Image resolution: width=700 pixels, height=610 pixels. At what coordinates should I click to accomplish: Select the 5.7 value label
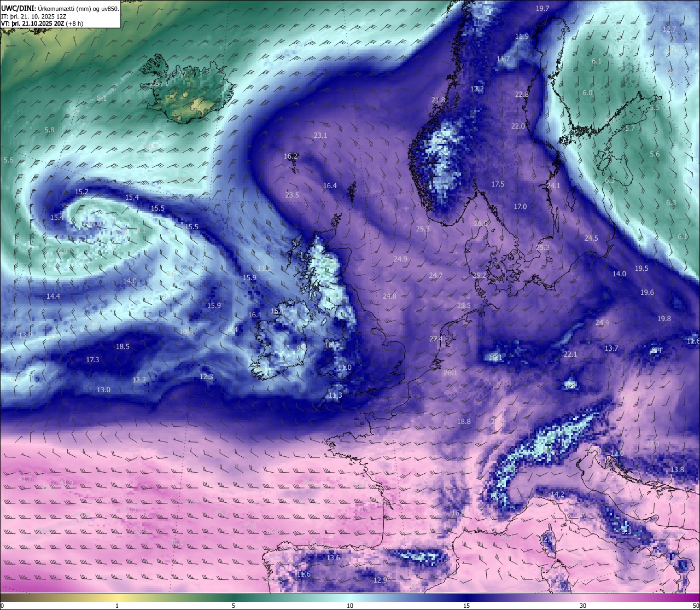630,128
